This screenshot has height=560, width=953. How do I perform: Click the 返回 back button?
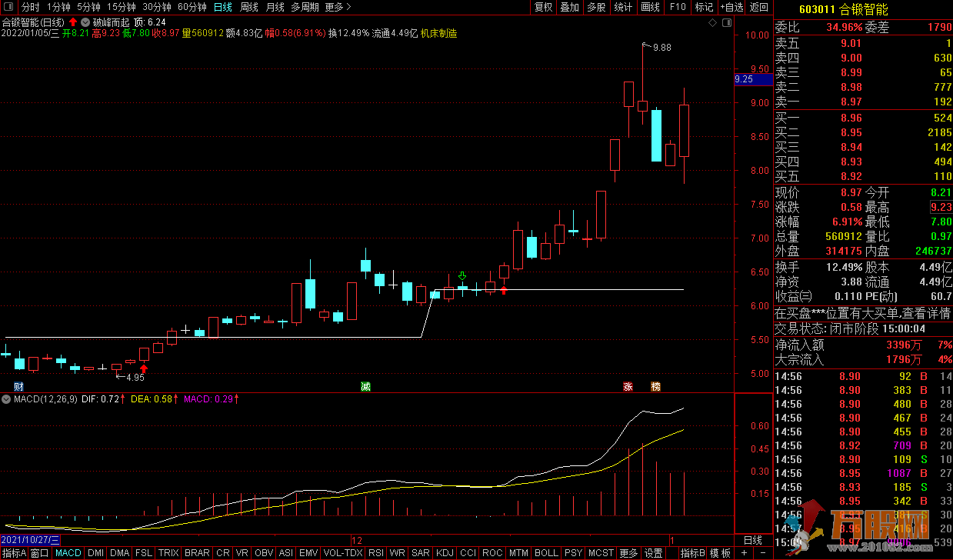pyautogui.click(x=759, y=7)
